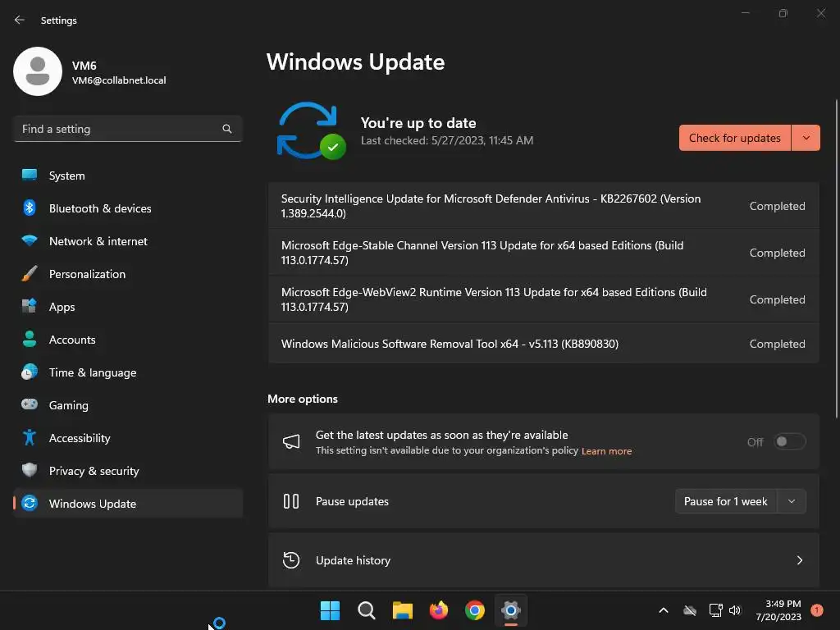Image resolution: width=840 pixels, height=630 pixels.
Task: Select Time & language label
Action: point(93,372)
